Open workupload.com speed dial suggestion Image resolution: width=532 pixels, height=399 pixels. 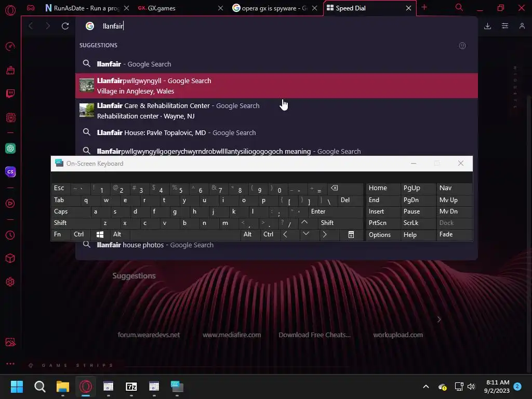coord(398,335)
